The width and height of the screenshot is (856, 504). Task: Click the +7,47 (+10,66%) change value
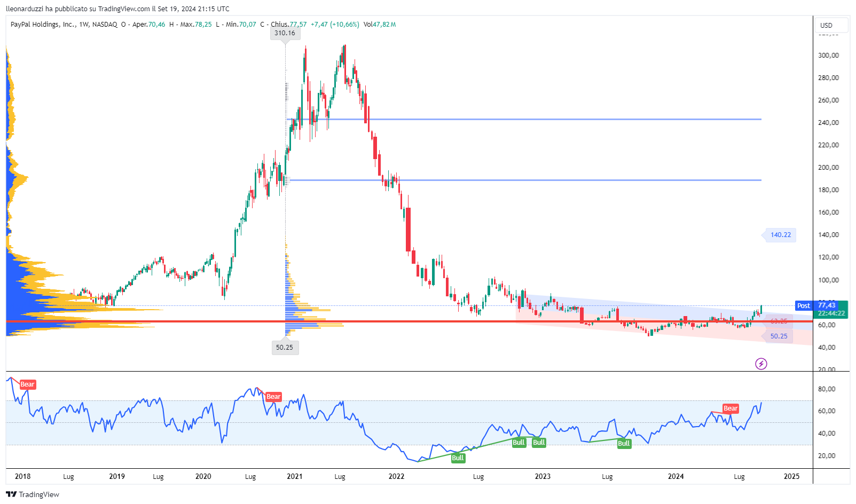pyautogui.click(x=335, y=25)
